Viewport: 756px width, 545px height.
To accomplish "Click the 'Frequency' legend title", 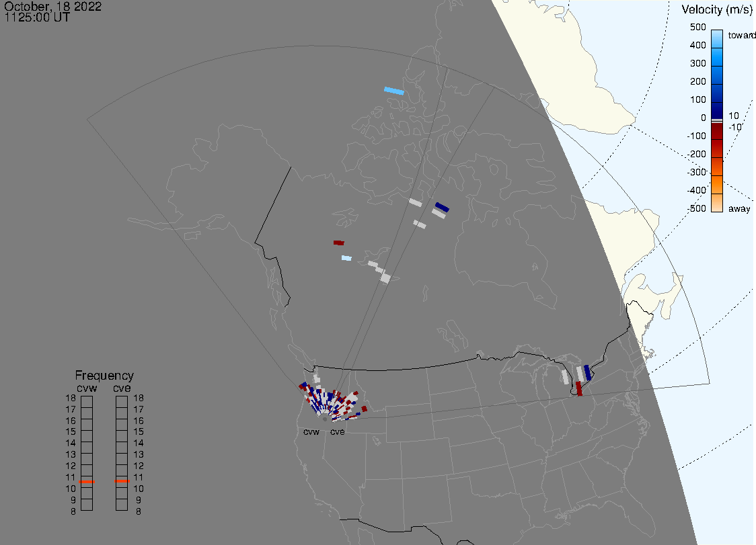I will pos(104,376).
